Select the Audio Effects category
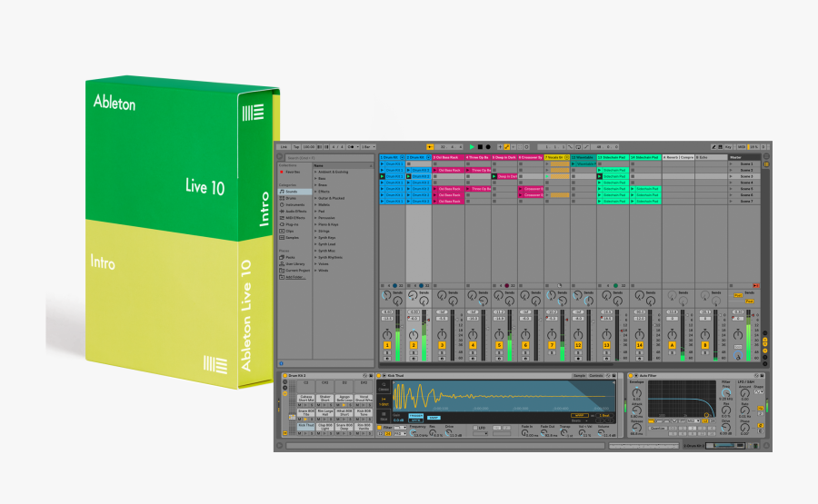This screenshot has width=818, height=504. coord(295,212)
